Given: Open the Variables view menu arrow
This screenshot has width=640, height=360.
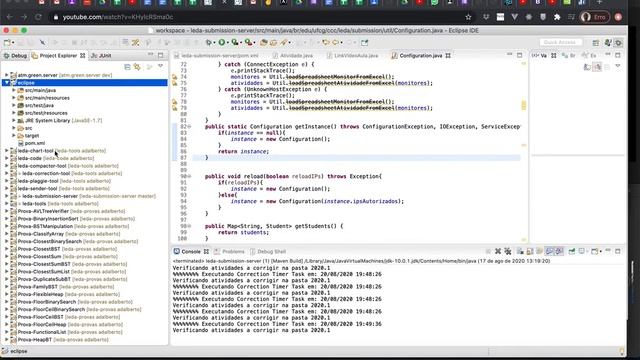Looking at the screenshot, I should point(618,66).
